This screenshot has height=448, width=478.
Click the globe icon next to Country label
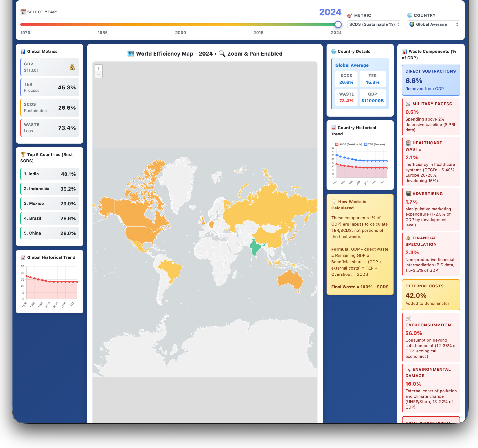410,15
